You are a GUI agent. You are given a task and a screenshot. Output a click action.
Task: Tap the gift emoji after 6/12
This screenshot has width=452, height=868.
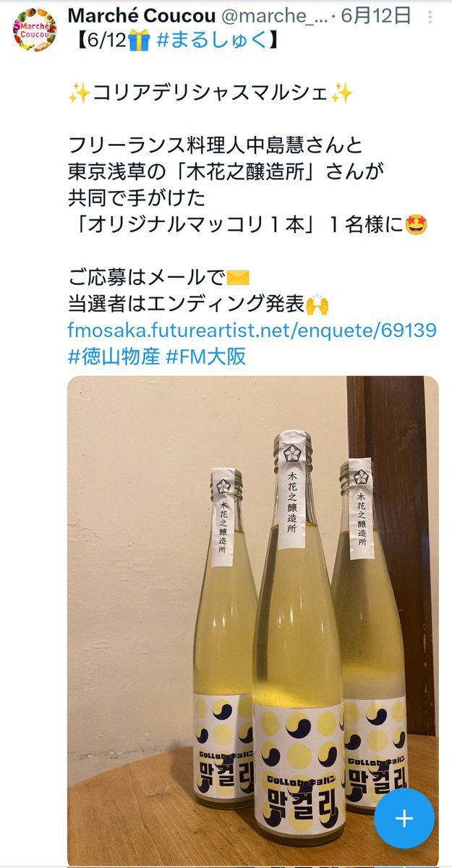tap(138, 41)
